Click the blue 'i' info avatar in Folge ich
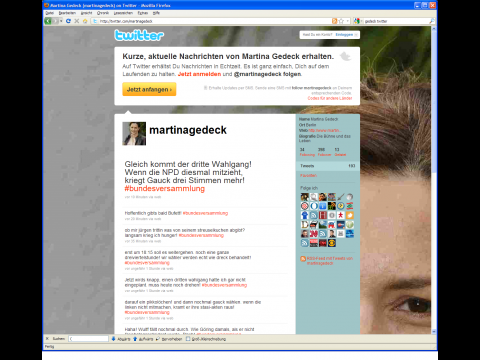 point(323,206)
